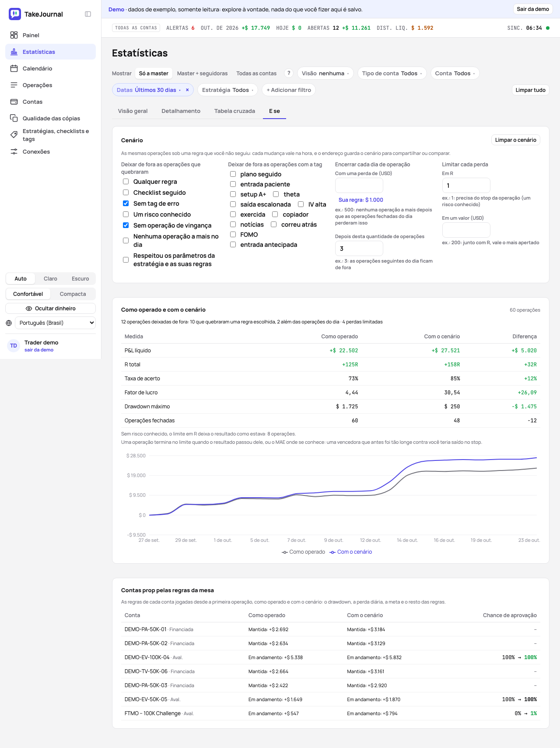Choose the Compacta density option
560x748 pixels.
[x=73, y=294]
